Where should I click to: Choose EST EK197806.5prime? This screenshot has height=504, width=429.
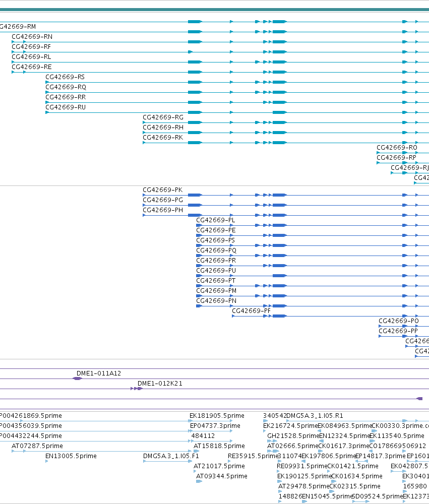pos(328,456)
